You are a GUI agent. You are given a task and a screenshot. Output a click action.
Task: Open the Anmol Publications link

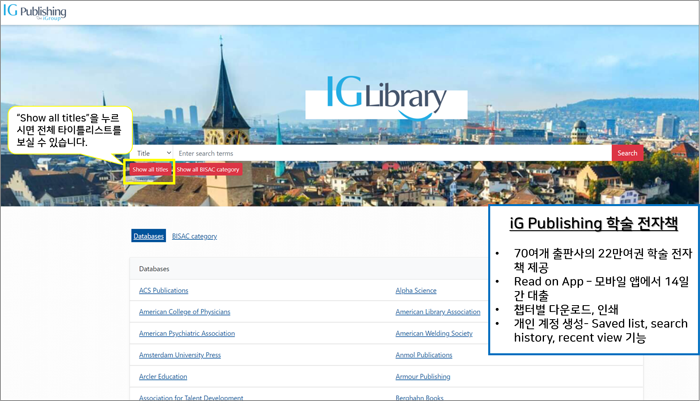pos(424,355)
